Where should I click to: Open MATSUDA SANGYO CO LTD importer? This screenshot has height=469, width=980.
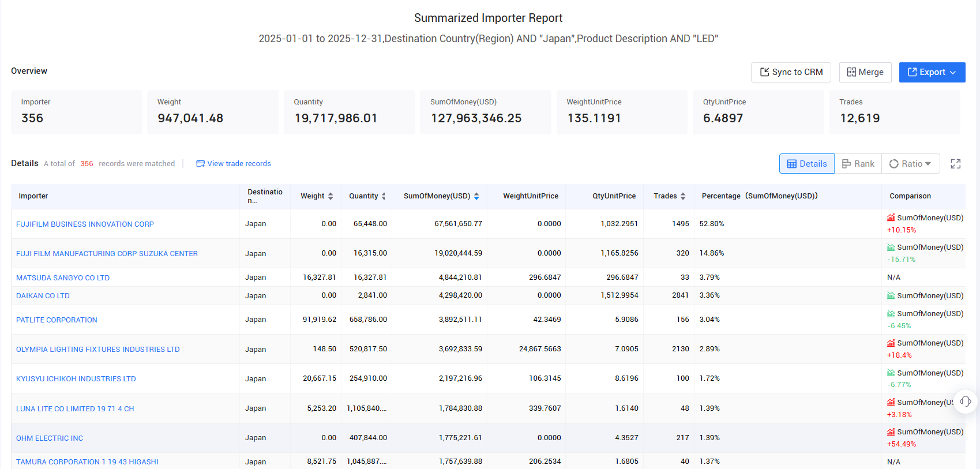tap(63, 278)
